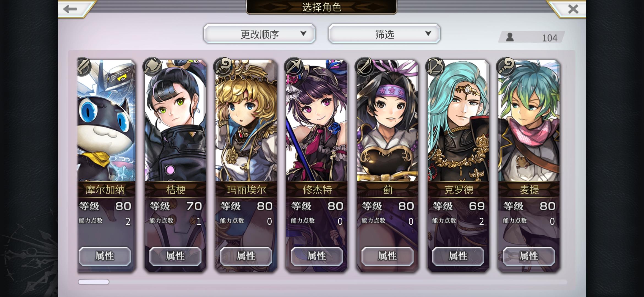This screenshot has height=297, width=644.
Task: Open the 筛选 filter dropdown
Action: [x=384, y=34]
